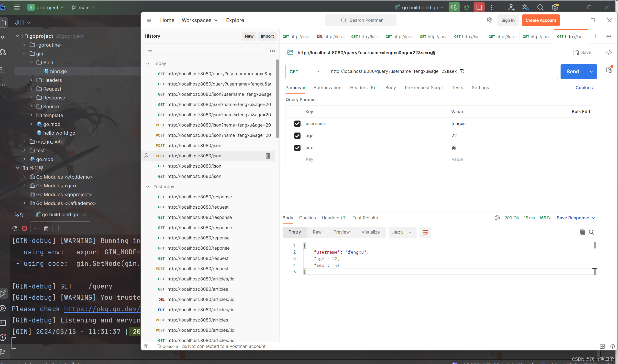This screenshot has height=364, width=618.
Task: Click the Search Postman field
Action: click(360, 20)
